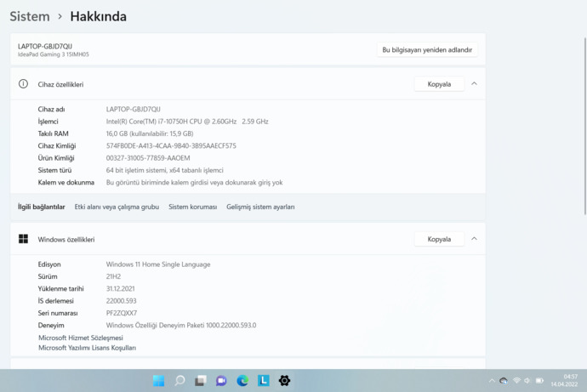The width and height of the screenshot is (587, 392).
Task: Open Microsoft Edge from the taskbar
Action: click(242, 381)
